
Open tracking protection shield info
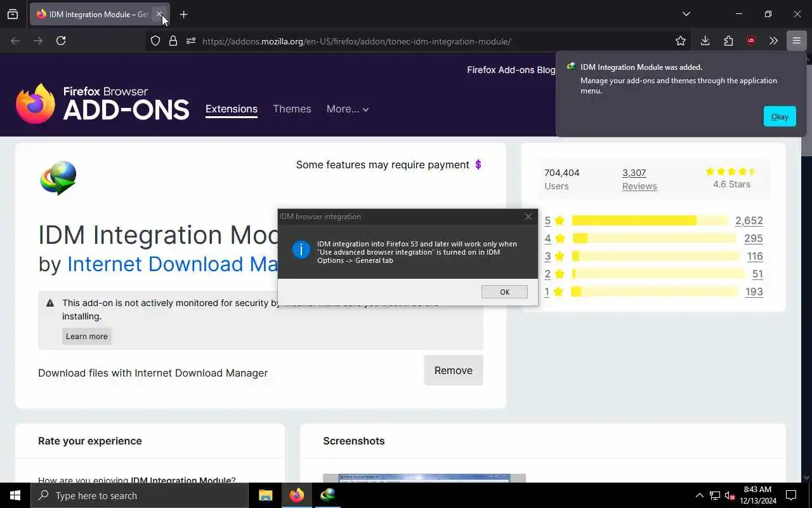[155, 41]
